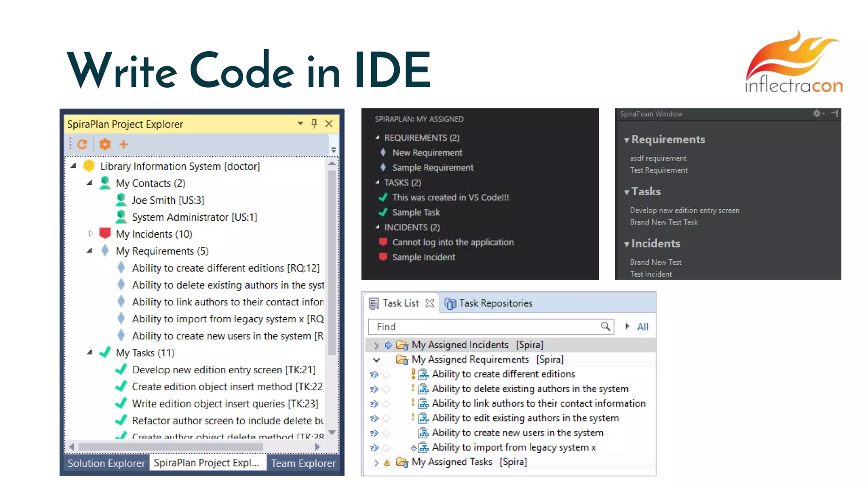Collapse INCIDENTS (2) in VS Code panel
Image resolution: width=868 pixels, height=488 pixels.
377,227
